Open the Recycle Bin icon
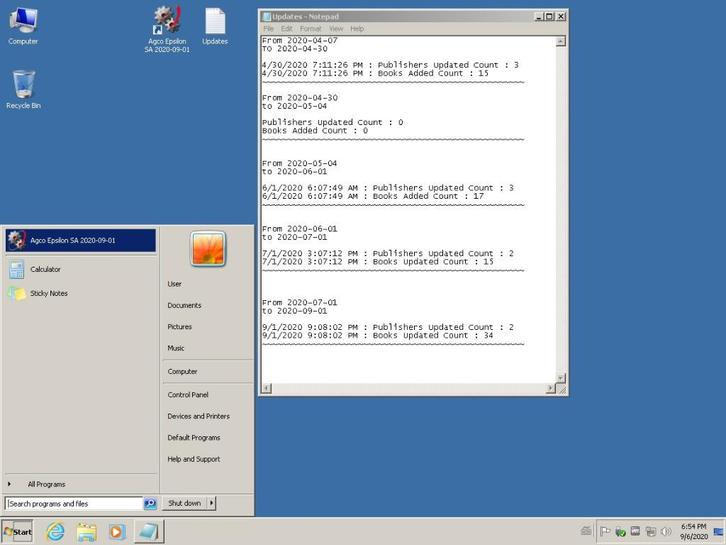 24,87
